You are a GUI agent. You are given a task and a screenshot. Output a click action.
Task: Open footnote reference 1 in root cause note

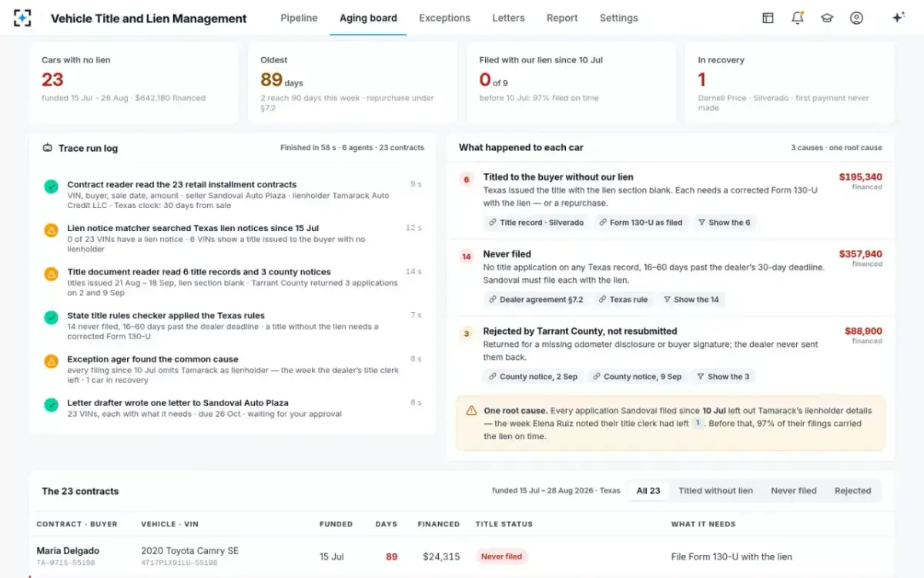(x=698, y=423)
